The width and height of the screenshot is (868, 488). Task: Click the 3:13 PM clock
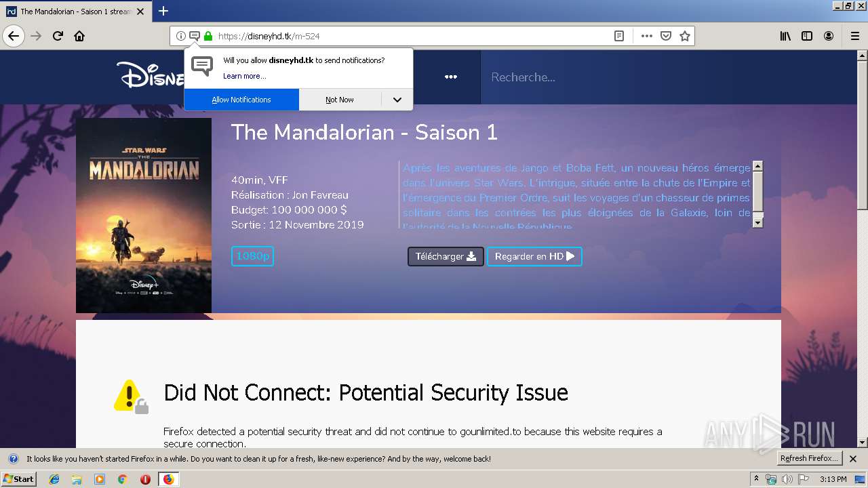point(833,479)
